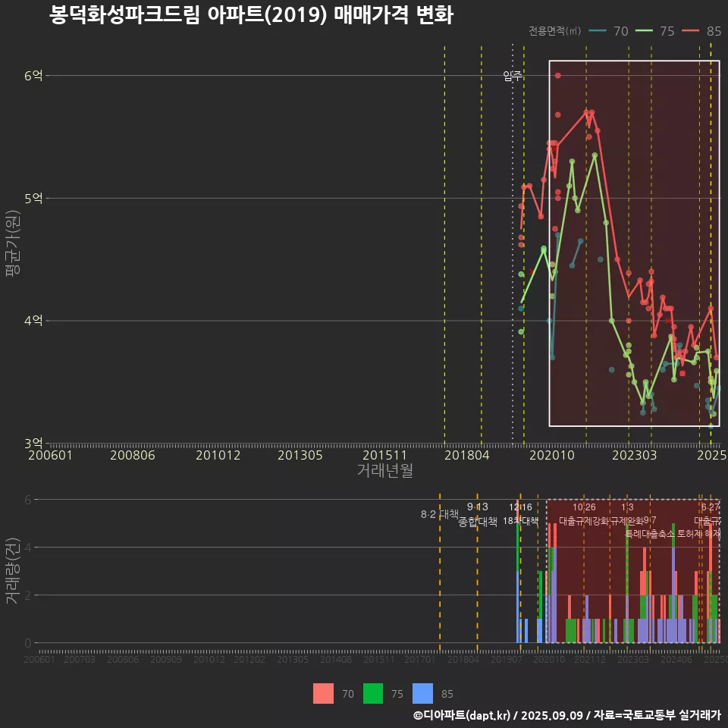Select the green 75 swatch in bottom legend
The image size is (728, 728).
373,694
